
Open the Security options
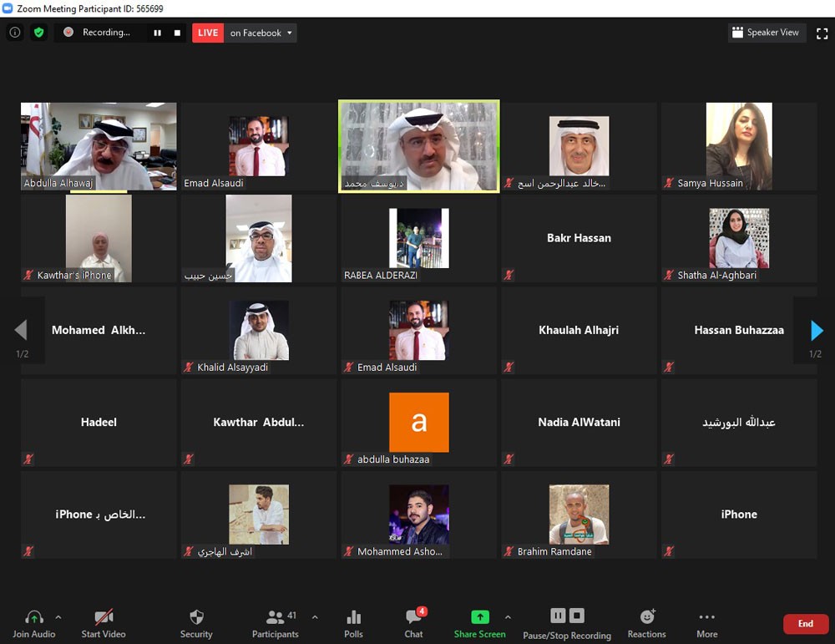[196, 623]
